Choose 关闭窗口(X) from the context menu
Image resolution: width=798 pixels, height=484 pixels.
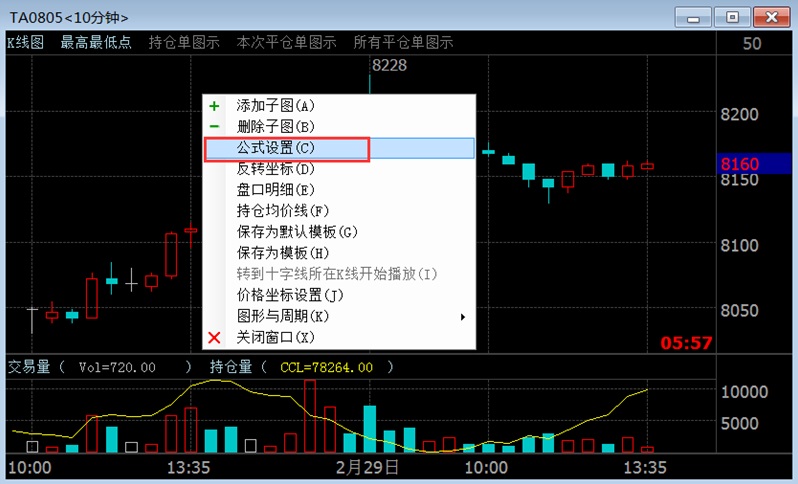click(x=339, y=337)
